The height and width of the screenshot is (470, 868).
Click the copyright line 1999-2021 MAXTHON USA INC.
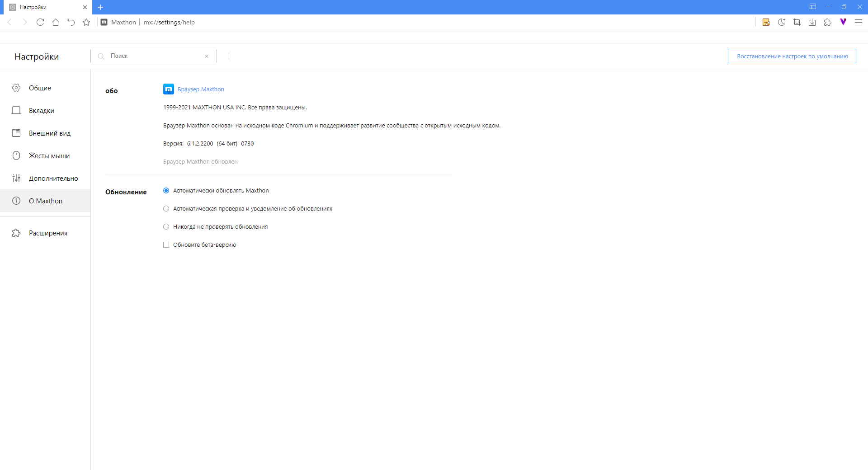[x=235, y=108]
